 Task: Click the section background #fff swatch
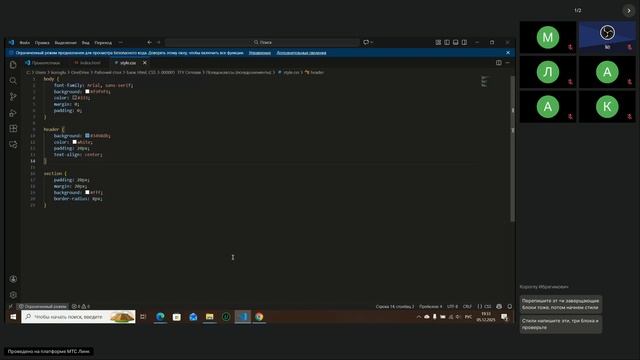tap(87, 192)
